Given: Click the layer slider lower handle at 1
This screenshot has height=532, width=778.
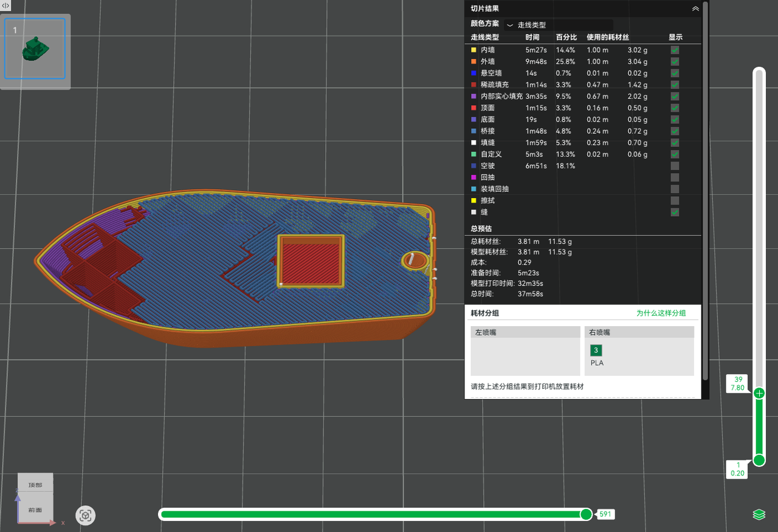Looking at the screenshot, I should click(759, 460).
